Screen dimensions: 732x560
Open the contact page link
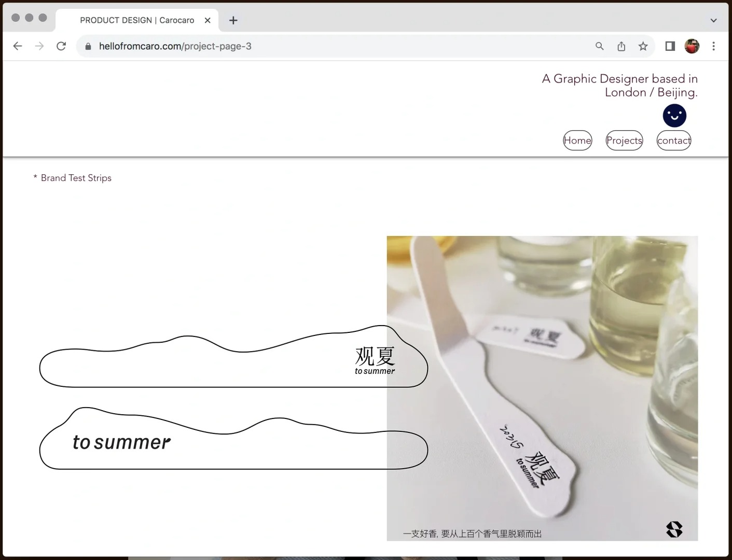[x=674, y=141]
